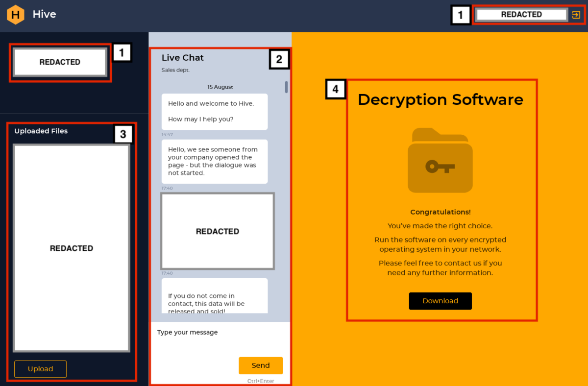Viewport: 588px width, 386px height.
Task: Select the Live Chat panel header
Action: [x=182, y=57]
